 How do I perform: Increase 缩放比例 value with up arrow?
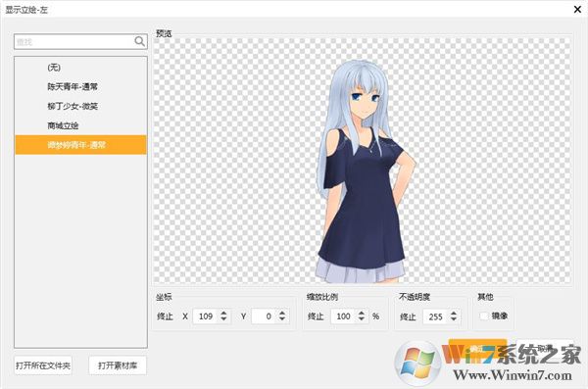point(362,313)
